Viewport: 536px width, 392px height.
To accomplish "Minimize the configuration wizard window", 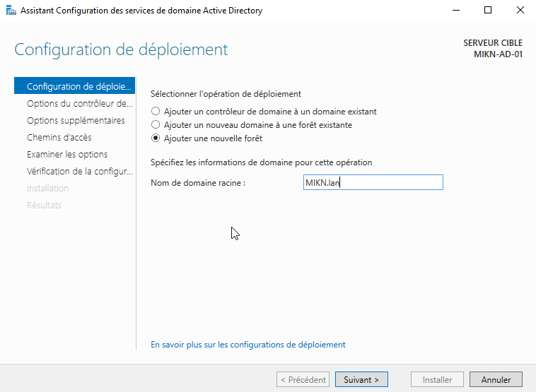I will 455,10.
